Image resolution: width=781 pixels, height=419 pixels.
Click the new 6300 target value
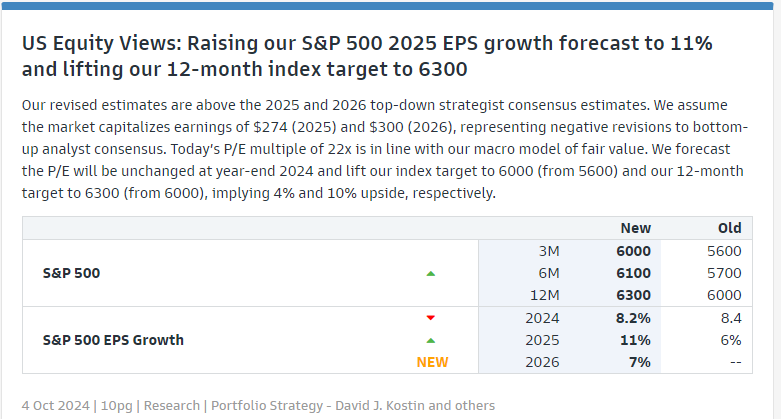point(633,295)
